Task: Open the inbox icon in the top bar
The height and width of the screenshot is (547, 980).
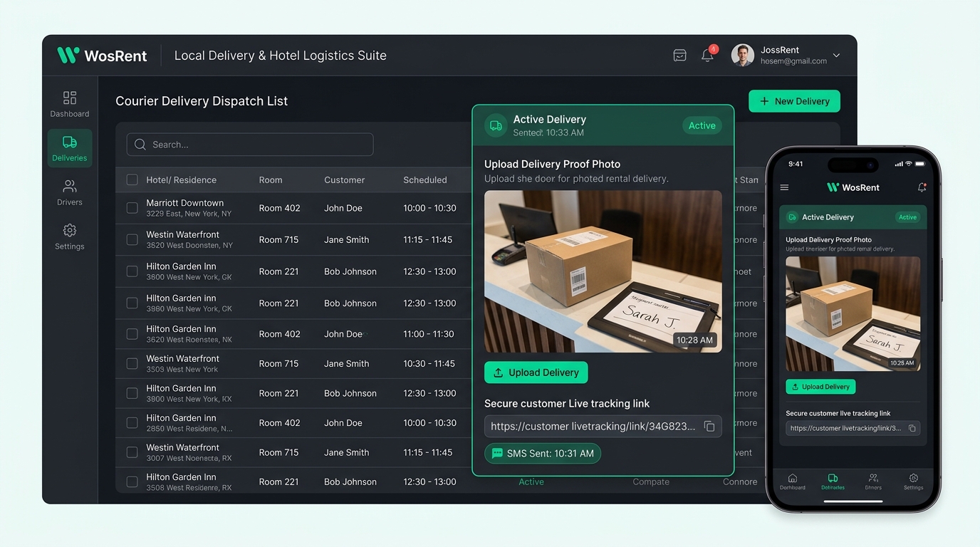Action: coord(679,55)
